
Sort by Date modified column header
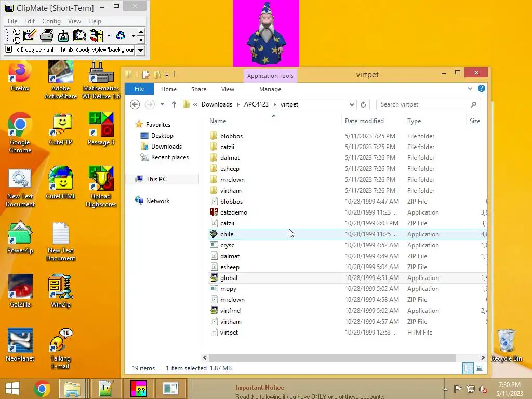point(364,121)
